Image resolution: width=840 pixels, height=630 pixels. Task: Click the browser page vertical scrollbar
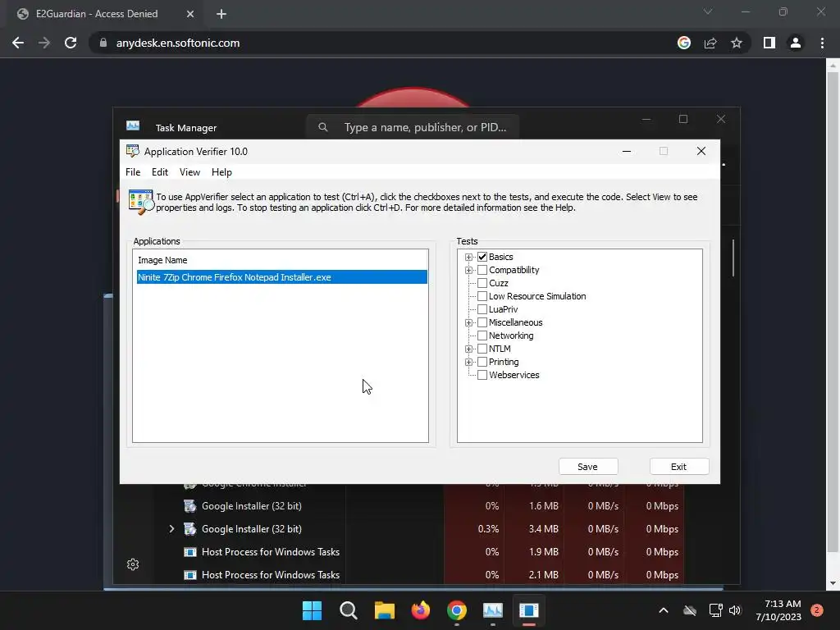pyautogui.click(x=833, y=311)
